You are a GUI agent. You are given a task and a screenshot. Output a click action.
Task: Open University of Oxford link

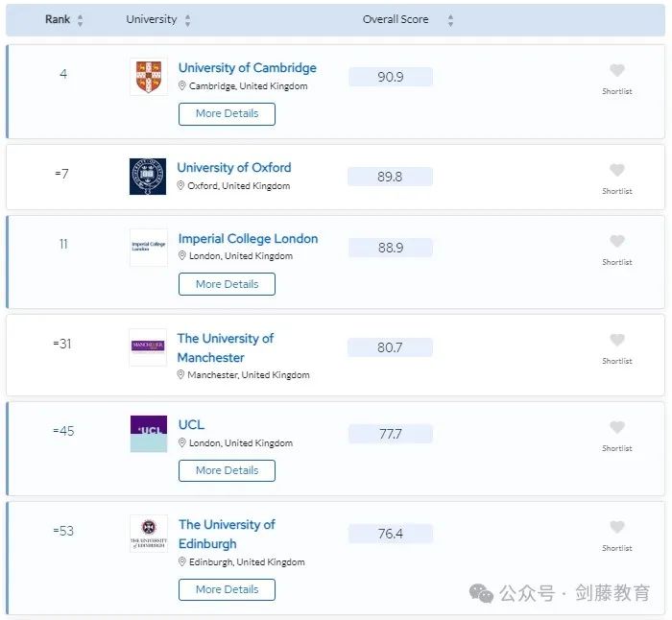[x=234, y=168]
